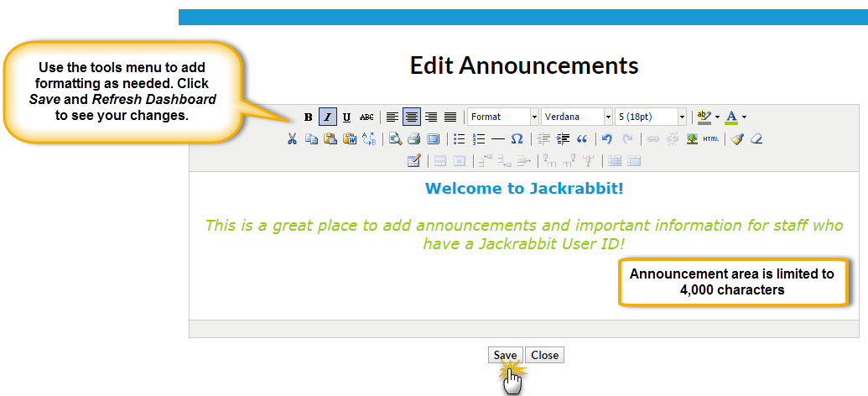This screenshot has height=396, width=868.
Task: Place cursor in 'Welcome to Jackrabbit!' heading
Action: (523, 188)
